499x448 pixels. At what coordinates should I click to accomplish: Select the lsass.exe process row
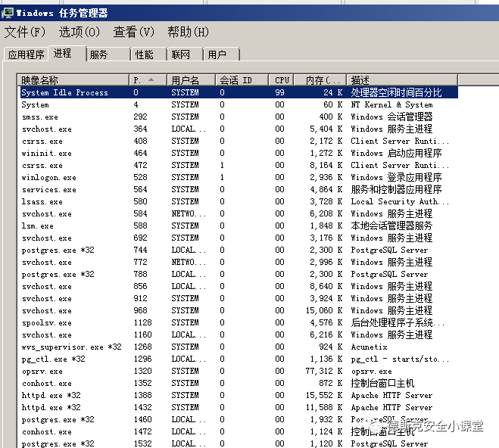click(42, 202)
